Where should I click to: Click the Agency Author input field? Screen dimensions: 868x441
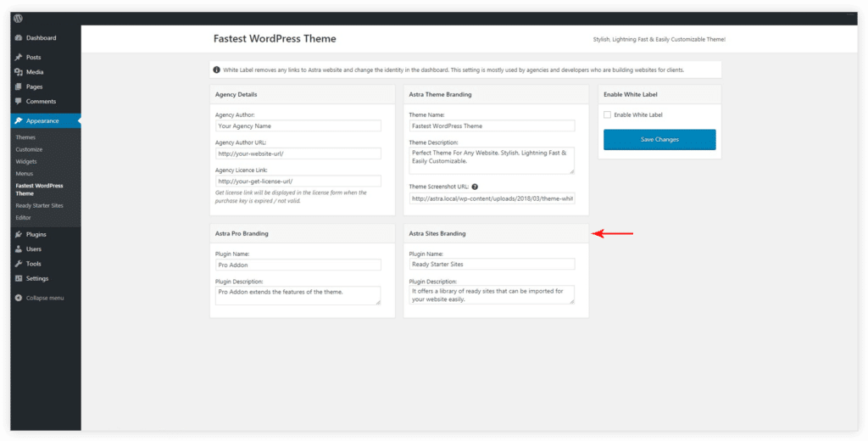298,126
